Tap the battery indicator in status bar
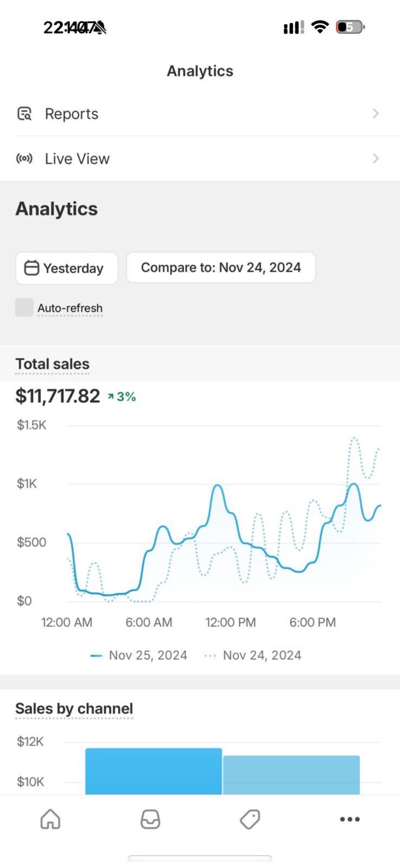Image resolution: width=400 pixels, height=868 pixels. (350, 27)
